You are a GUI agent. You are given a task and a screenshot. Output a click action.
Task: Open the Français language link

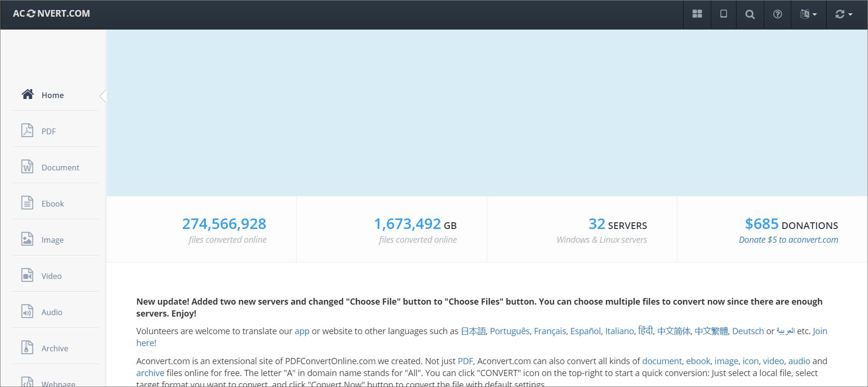(550, 331)
